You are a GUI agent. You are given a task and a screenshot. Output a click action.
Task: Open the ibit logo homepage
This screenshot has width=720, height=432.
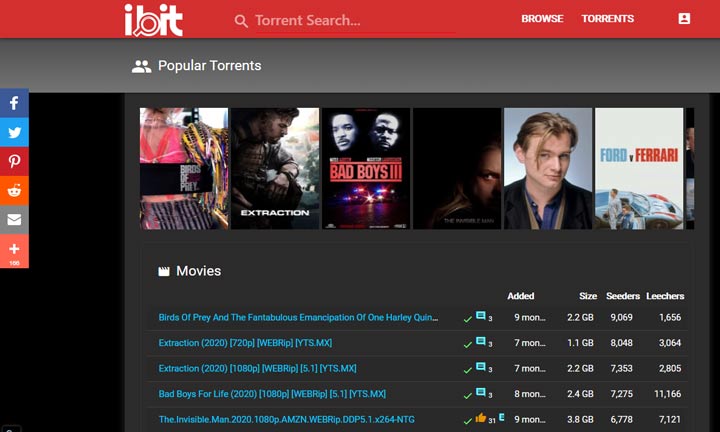153,20
